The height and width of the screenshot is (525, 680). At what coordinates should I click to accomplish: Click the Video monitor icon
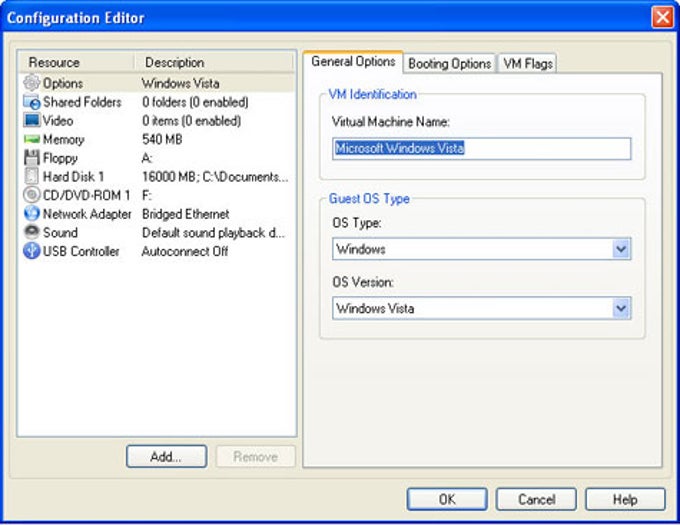[31, 120]
